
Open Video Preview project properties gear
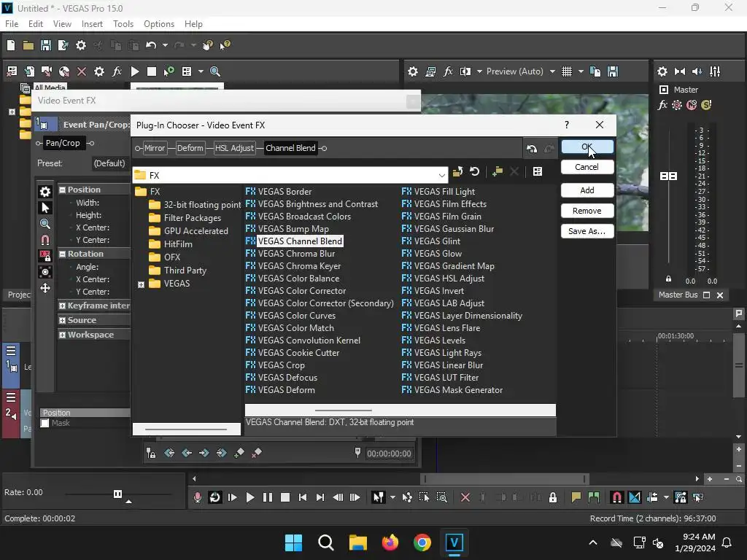413,71
